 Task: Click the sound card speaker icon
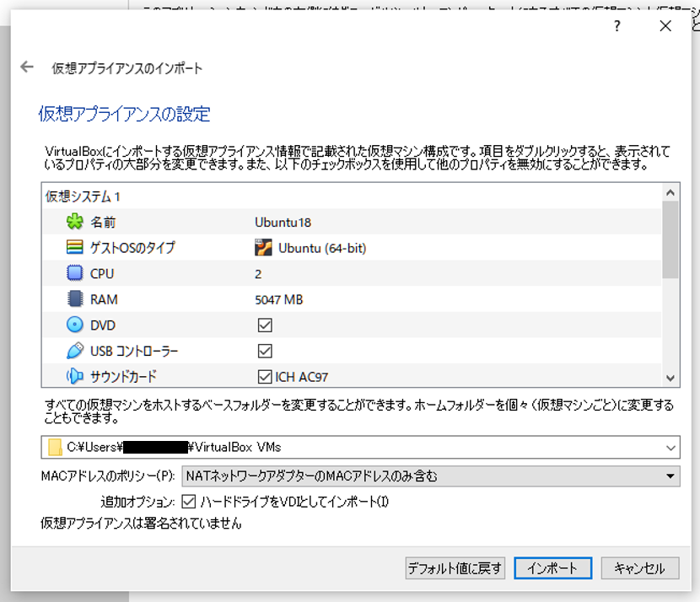click(74, 376)
